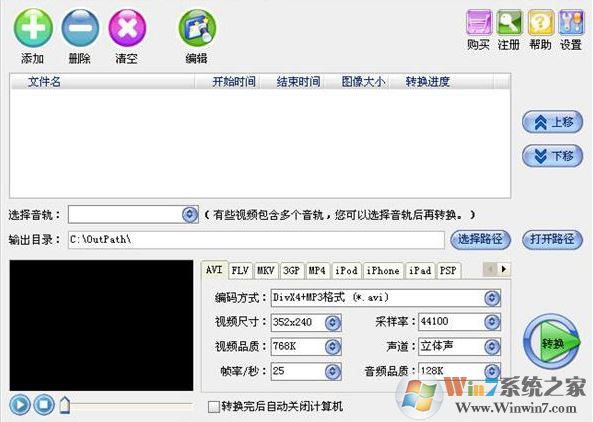Switch to the iPhone tab
593x422 pixels.
(x=383, y=271)
